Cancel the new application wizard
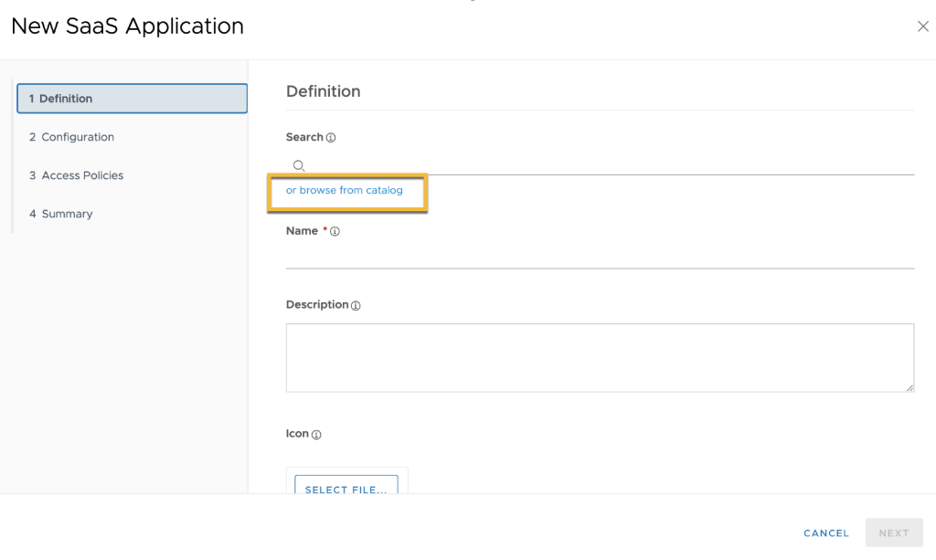Screen dimensions: 936x560 (x=826, y=533)
